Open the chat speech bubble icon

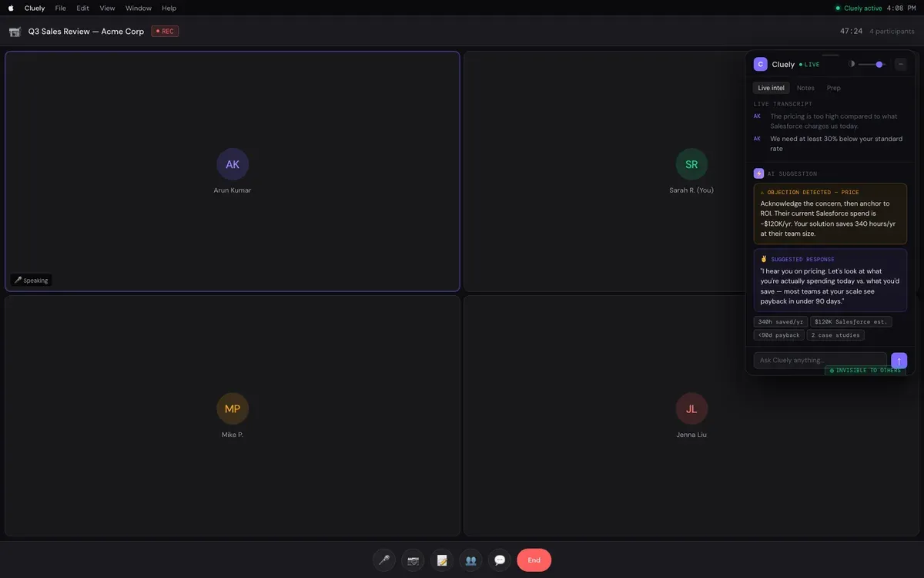coord(499,560)
